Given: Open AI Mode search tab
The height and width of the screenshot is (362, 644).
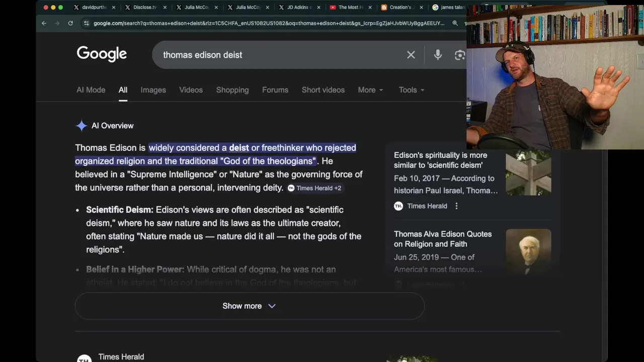Looking at the screenshot, I should coord(91,90).
